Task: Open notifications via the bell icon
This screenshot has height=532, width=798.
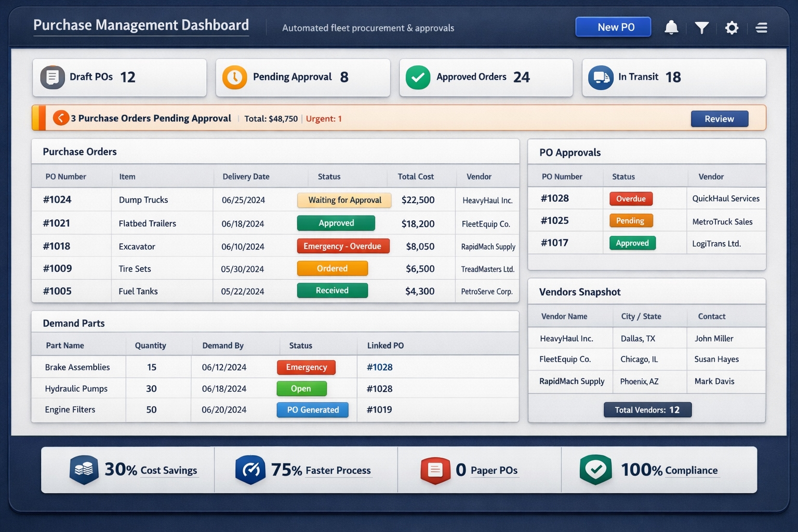Action: click(671, 28)
